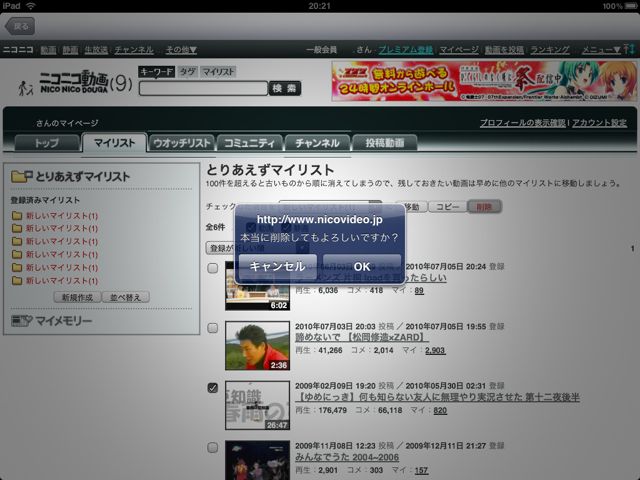Open みんなでうた 2004~2006 title link
The height and width of the screenshot is (480, 640).
pyautogui.click(x=347, y=457)
